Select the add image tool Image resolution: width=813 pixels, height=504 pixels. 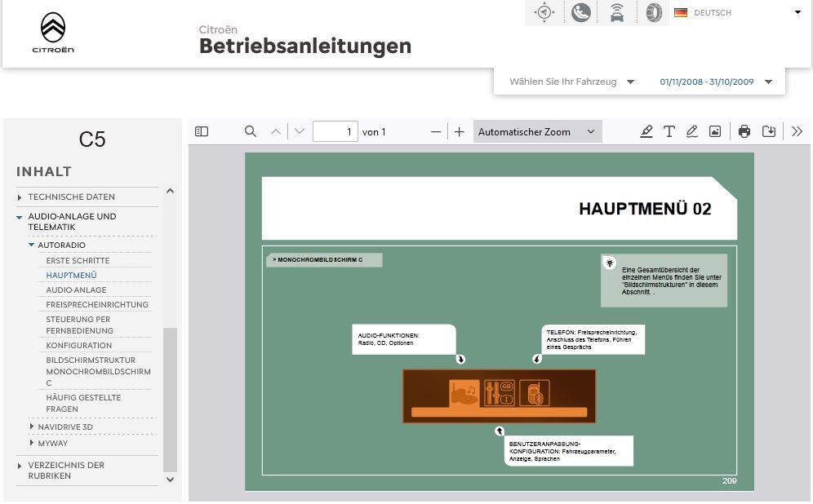click(715, 131)
